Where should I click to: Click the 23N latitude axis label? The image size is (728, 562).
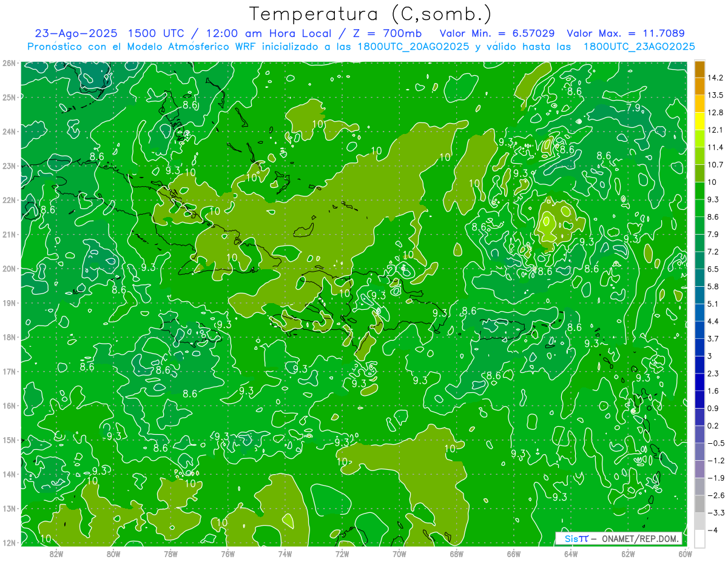(x=8, y=166)
